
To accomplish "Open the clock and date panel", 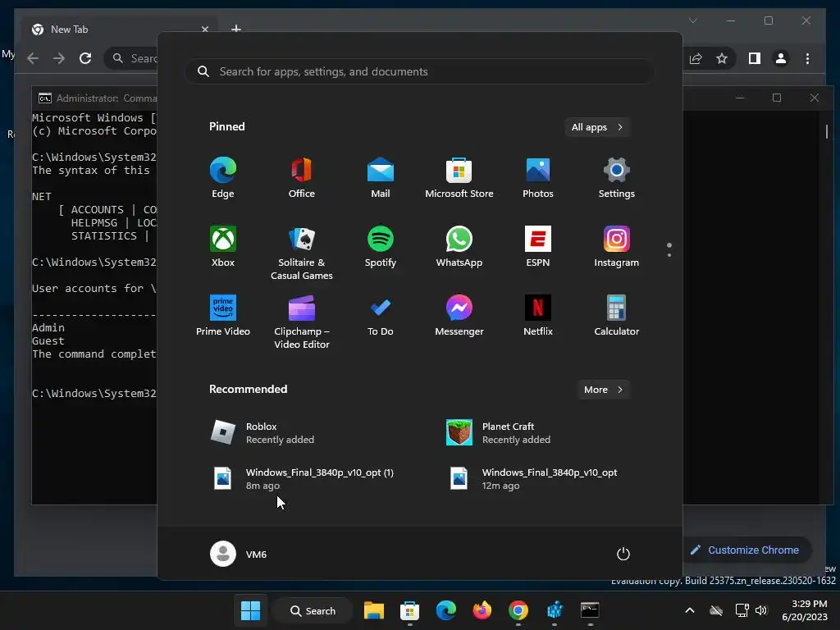I will pyautogui.click(x=804, y=610).
